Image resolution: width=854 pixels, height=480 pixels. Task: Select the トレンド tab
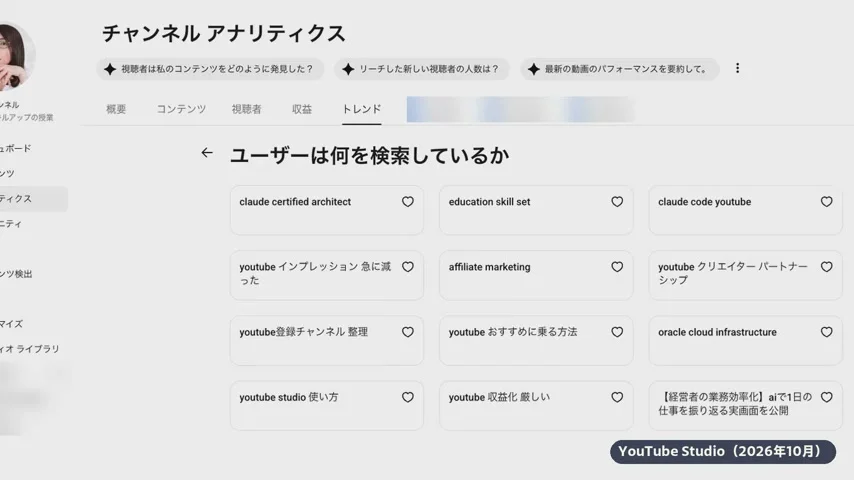(362, 109)
